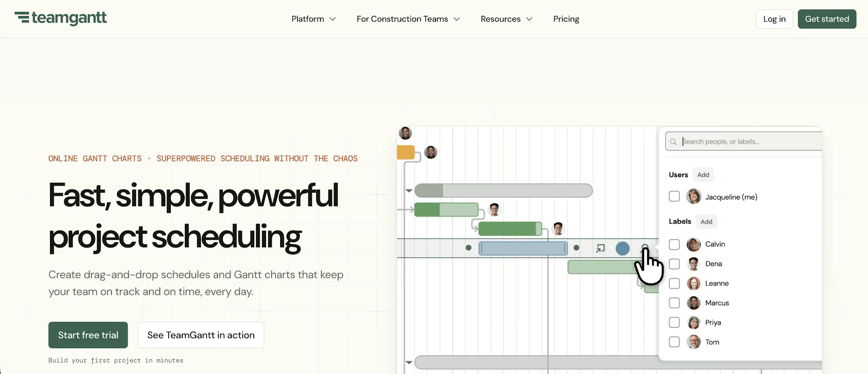
Task: Click the first green progress task bar
Action: tap(446, 210)
